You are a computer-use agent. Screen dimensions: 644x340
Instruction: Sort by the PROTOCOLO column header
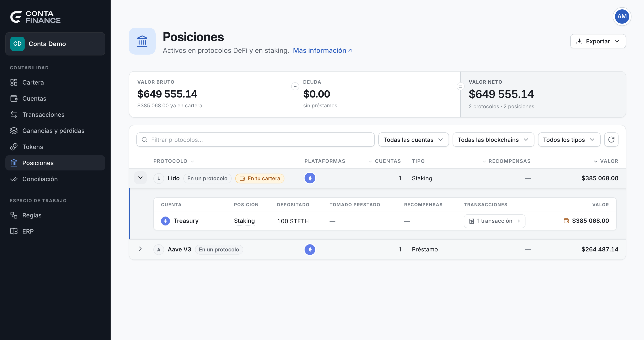[174, 161]
